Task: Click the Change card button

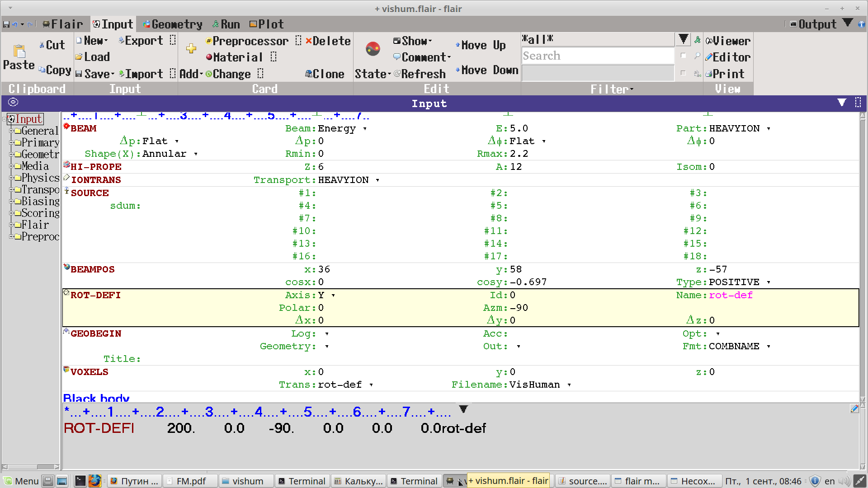Action: pyautogui.click(x=228, y=74)
